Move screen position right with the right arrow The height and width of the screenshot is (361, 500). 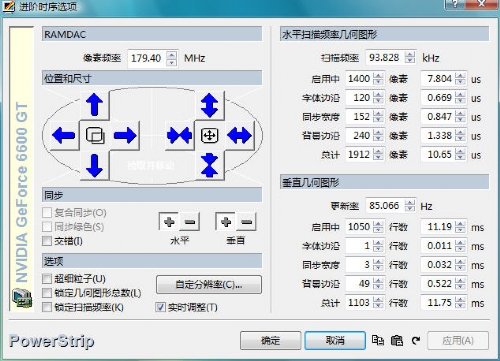click(x=125, y=135)
